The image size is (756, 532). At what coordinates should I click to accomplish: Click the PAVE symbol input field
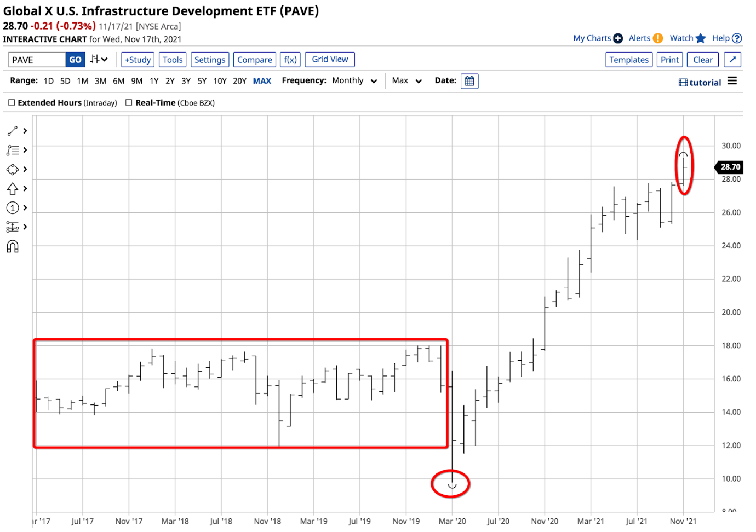[x=37, y=60]
